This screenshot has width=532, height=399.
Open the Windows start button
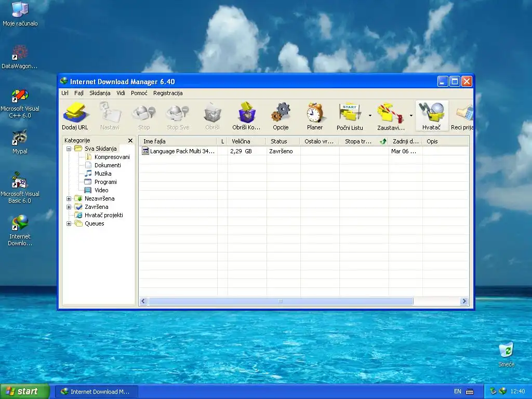(25, 391)
